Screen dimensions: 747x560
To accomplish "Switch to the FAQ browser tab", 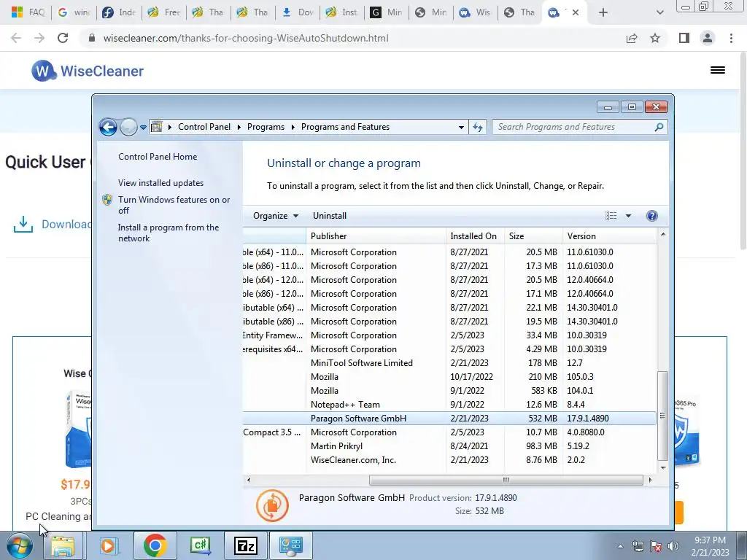I will coord(28,12).
